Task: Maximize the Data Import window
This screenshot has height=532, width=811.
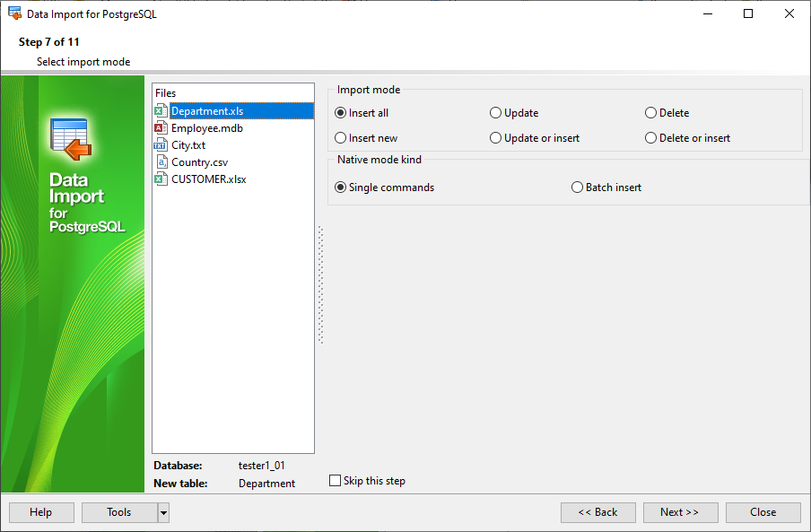Action: click(748, 14)
